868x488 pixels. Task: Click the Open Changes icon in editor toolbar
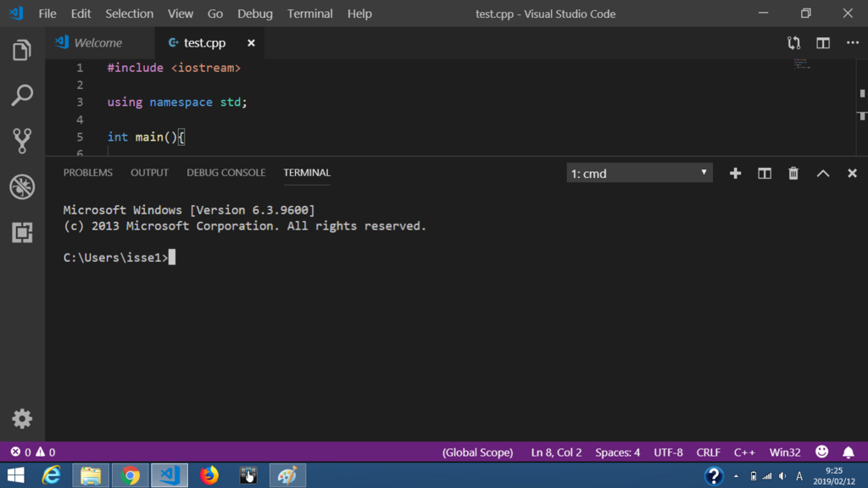[793, 43]
